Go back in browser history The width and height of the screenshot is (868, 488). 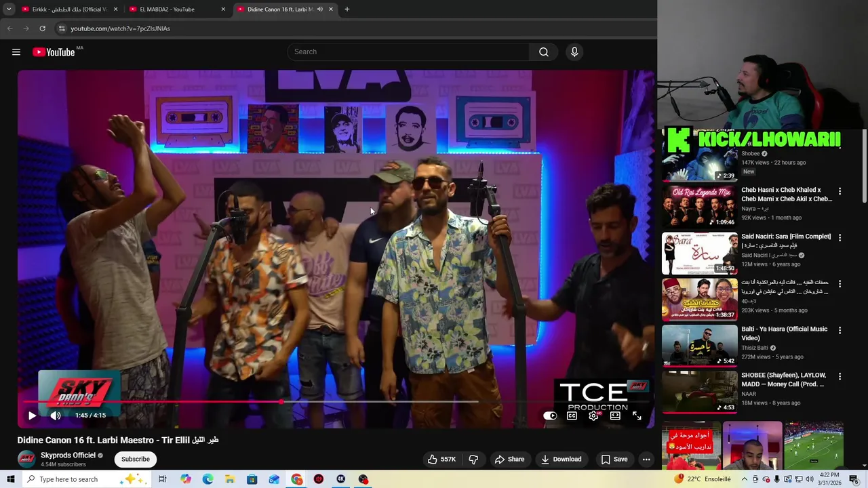click(x=10, y=28)
